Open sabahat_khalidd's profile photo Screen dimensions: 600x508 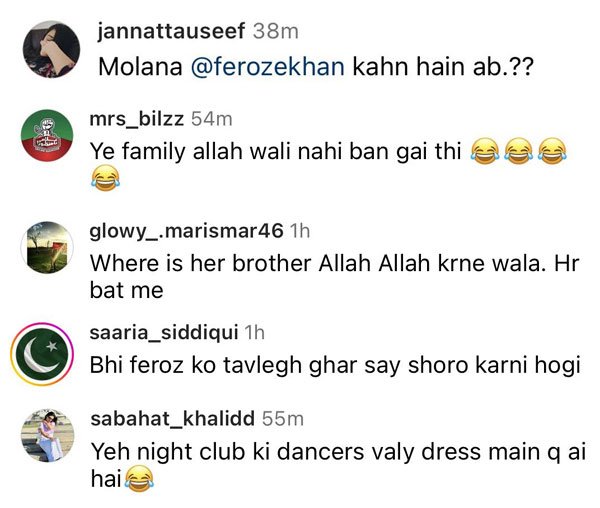pos(47,435)
